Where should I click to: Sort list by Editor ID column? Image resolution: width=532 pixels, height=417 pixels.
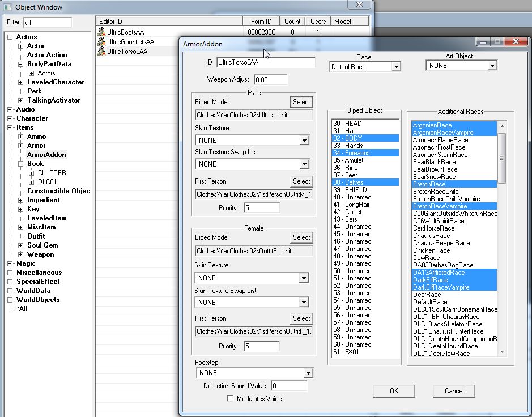coord(169,22)
